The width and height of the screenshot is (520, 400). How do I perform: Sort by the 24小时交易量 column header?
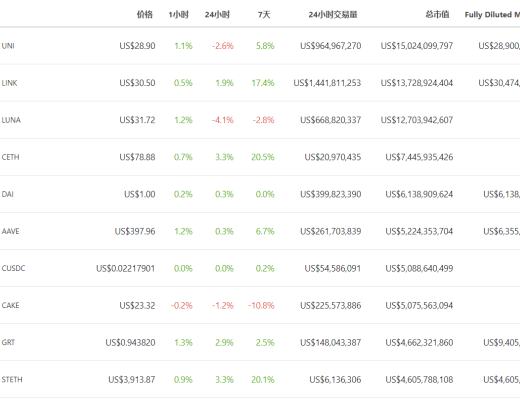click(x=333, y=14)
